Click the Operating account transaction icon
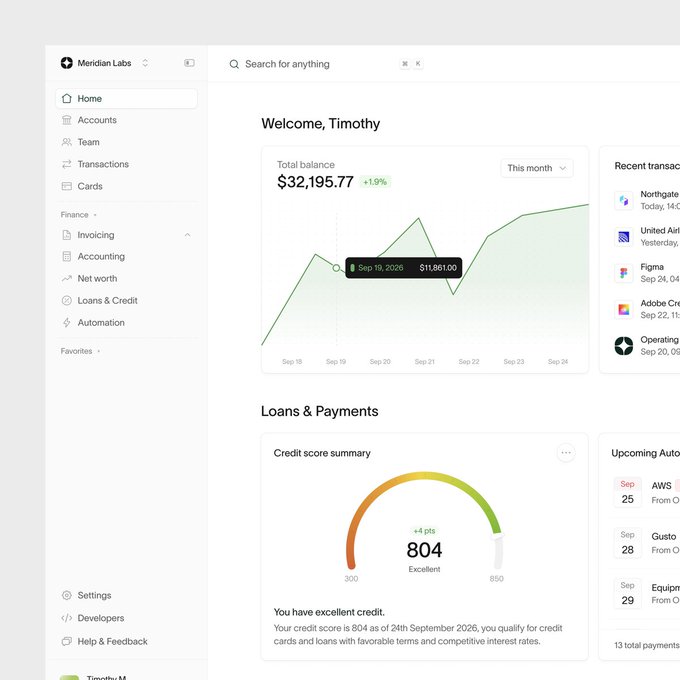The width and height of the screenshot is (680, 680). [624, 346]
